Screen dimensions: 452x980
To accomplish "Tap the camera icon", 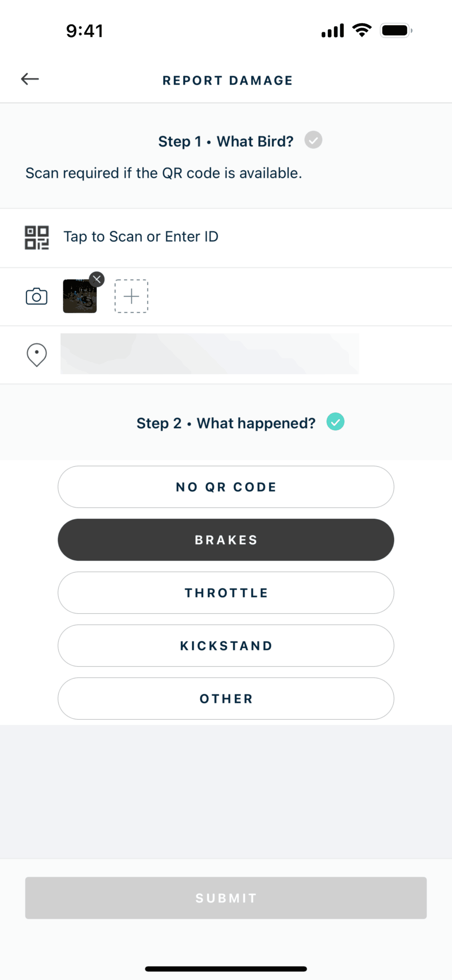I will coord(36,297).
